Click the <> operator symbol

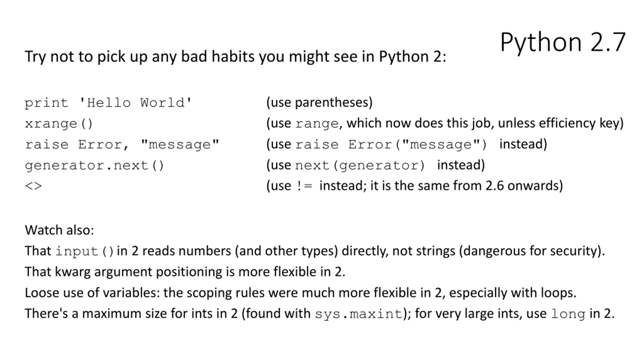33,186
